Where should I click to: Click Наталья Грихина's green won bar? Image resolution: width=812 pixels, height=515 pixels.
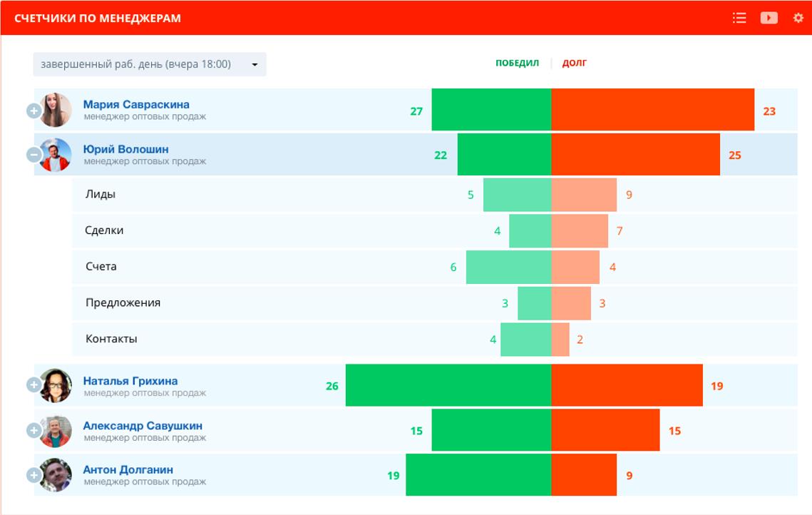click(x=448, y=385)
